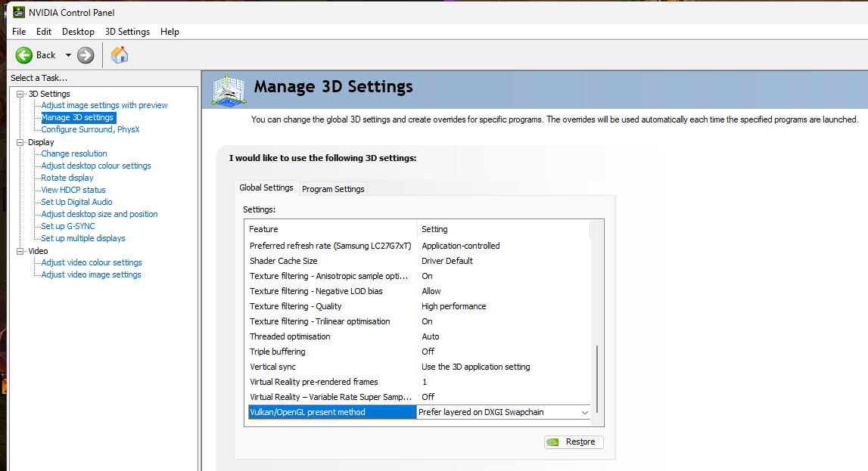This screenshot has width=868, height=471.
Task: Select Texture filtering - Quality row
Action: pyautogui.click(x=419, y=306)
